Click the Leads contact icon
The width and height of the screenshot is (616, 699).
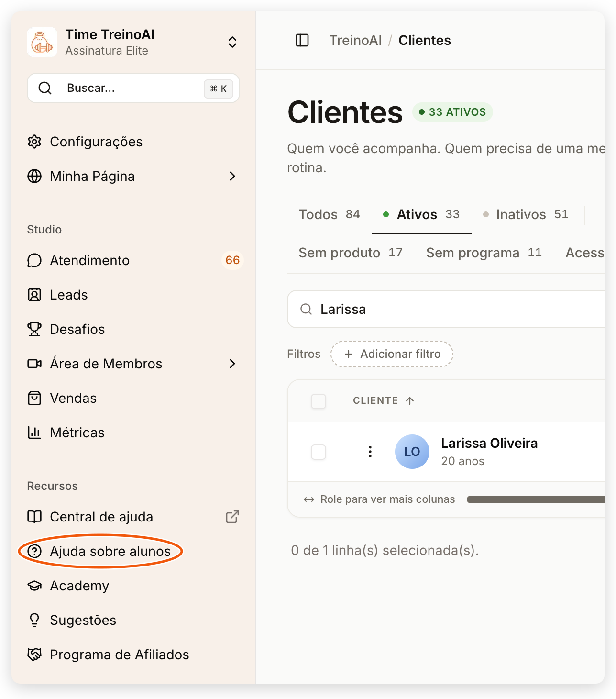[x=34, y=295]
